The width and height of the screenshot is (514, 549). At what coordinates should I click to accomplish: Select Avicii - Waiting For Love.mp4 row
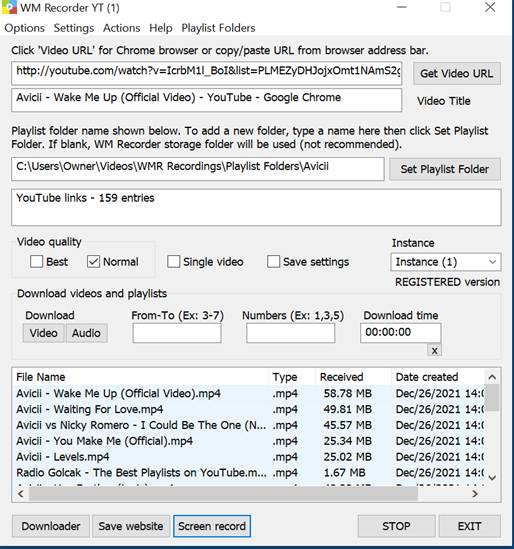(x=249, y=409)
